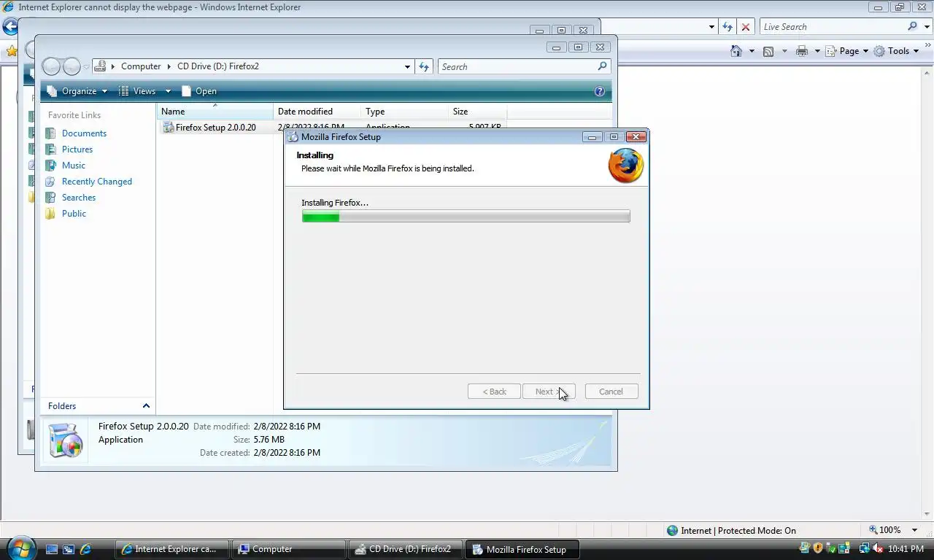
Task: Click Show Desktop in Quick Launch
Action: pyautogui.click(x=52, y=549)
